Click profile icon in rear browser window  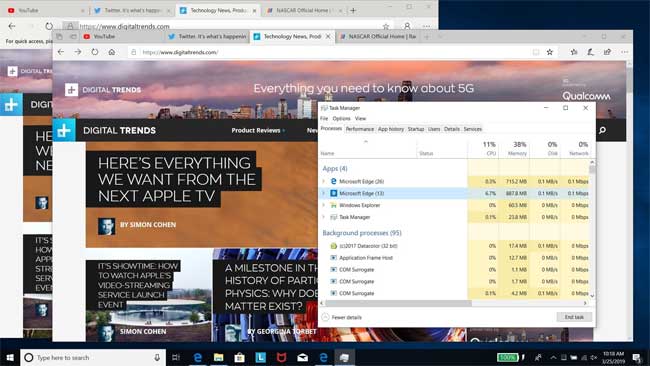click(407, 26)
